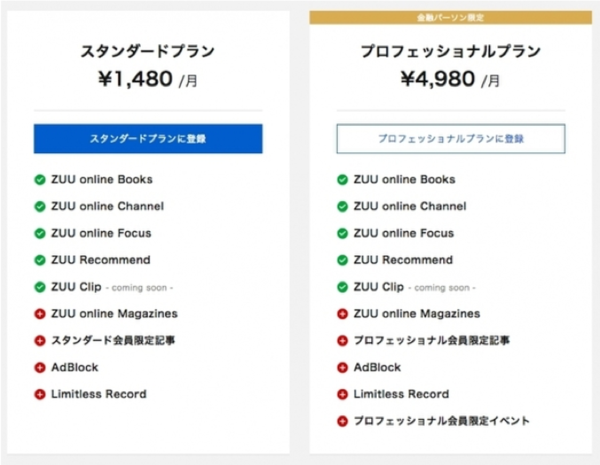Click the スタンダードプランに登録 button

tap(148, 139)
